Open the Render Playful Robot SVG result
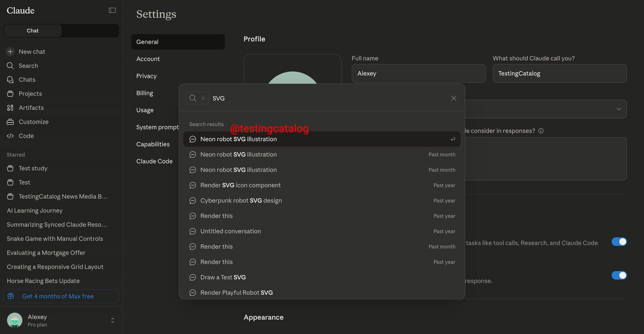This screenshot has height=334, width=644. [322, 293]
